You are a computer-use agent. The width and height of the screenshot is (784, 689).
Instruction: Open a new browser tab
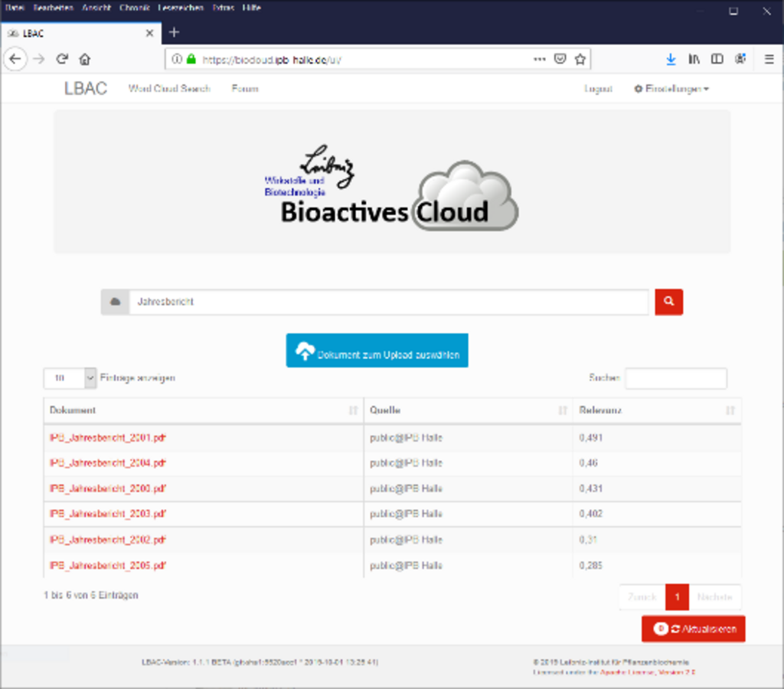(174, 32)
